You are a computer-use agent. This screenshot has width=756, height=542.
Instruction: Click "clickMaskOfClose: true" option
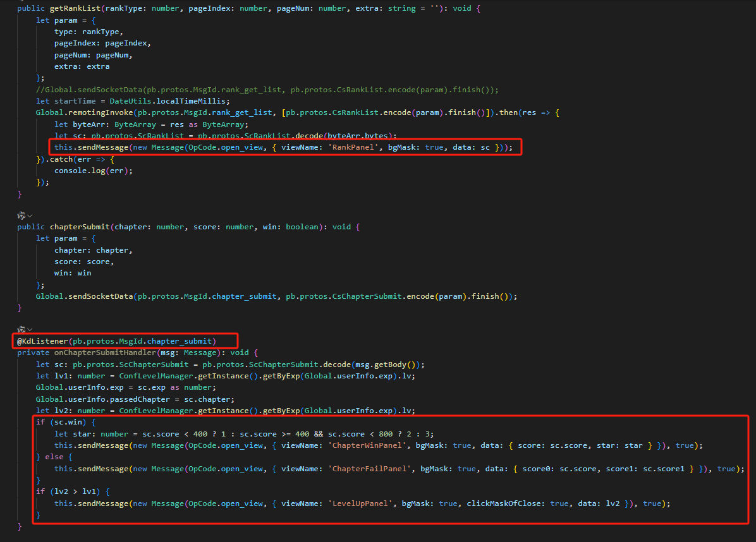point(518,503)
